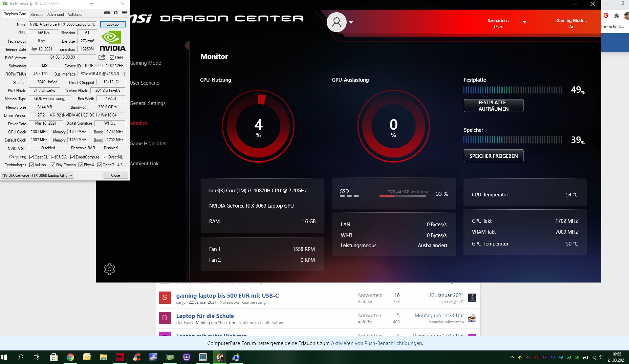Show hidden system tray icons chevron
Viewport: 629px width, 364px height.
click(512, 357)
